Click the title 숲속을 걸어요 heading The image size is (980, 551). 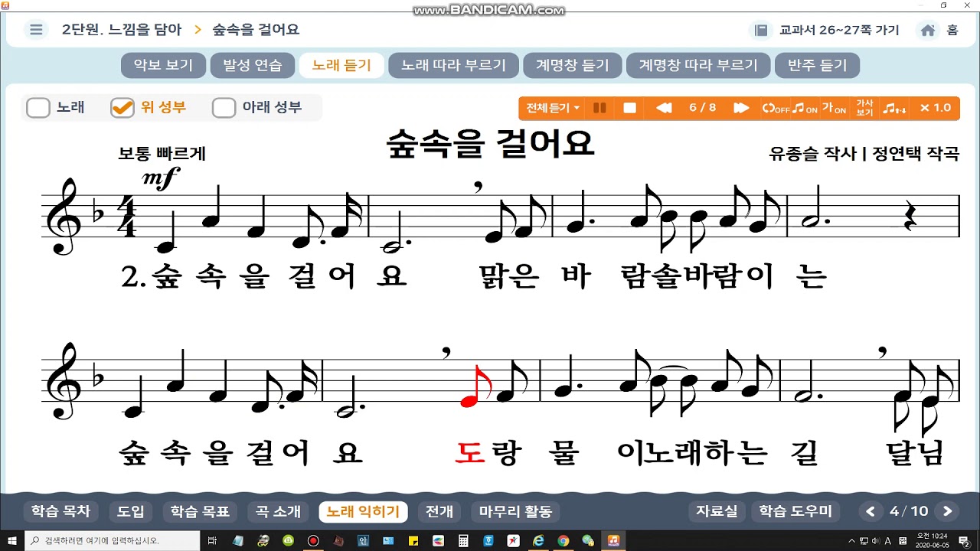point(490,144)
